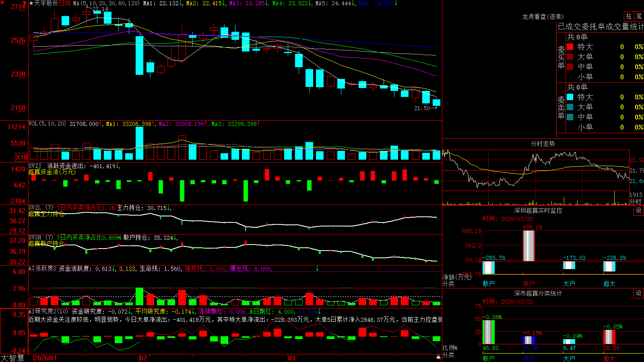Viewport: 644px width, 362px height.
Task: Click the SVSH (7) indicator label
Action: tap(41, 238)
